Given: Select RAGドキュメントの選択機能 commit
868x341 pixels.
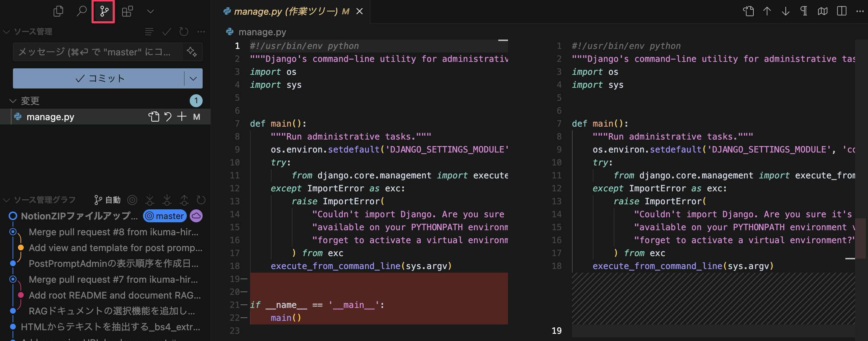Looking at the screenshot, I should tap(112, 311).
